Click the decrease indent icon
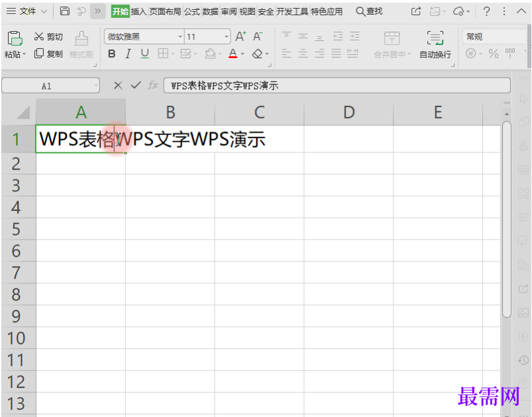532x417 pixels. pyautogui.click(x=338, y=36)
